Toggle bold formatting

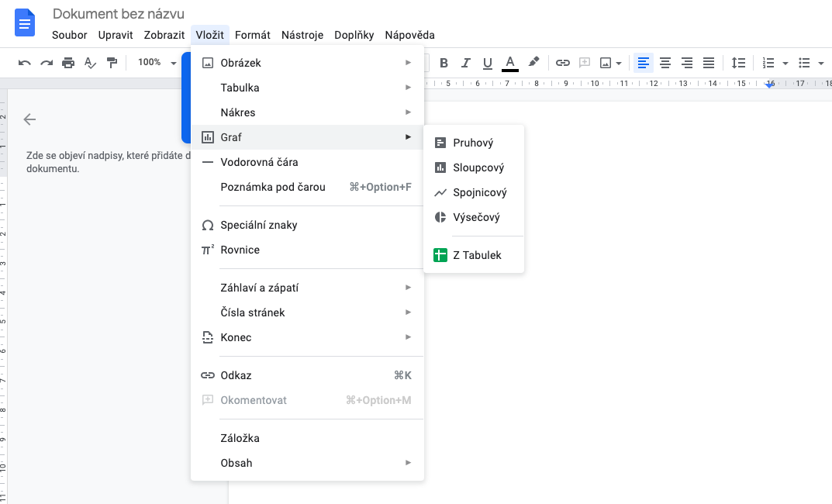[444, 63]
